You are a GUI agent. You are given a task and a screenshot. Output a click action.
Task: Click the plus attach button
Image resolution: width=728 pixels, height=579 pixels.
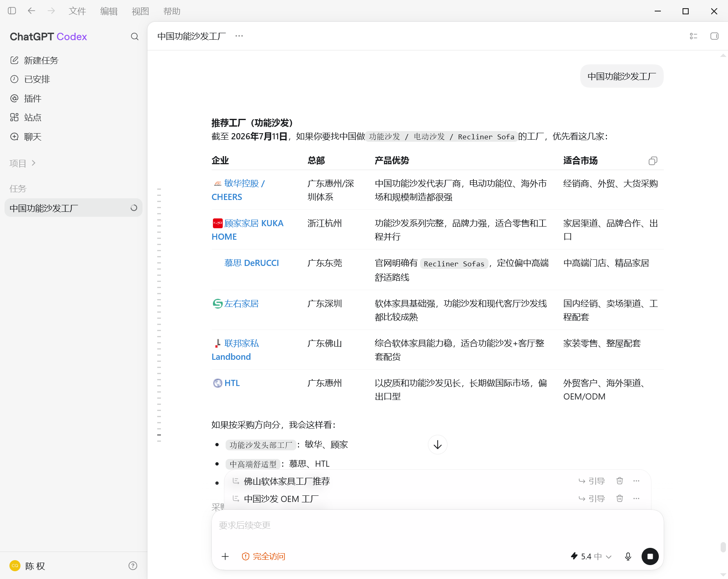tap(225, 556)
